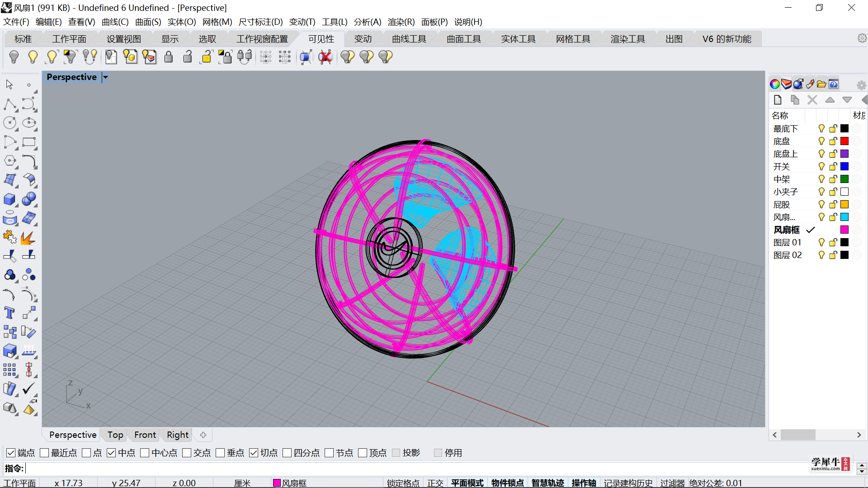Viewport: 868px width, 488px height.
Task: Select the Rectangle tool
Action: [x=29, y=142]
